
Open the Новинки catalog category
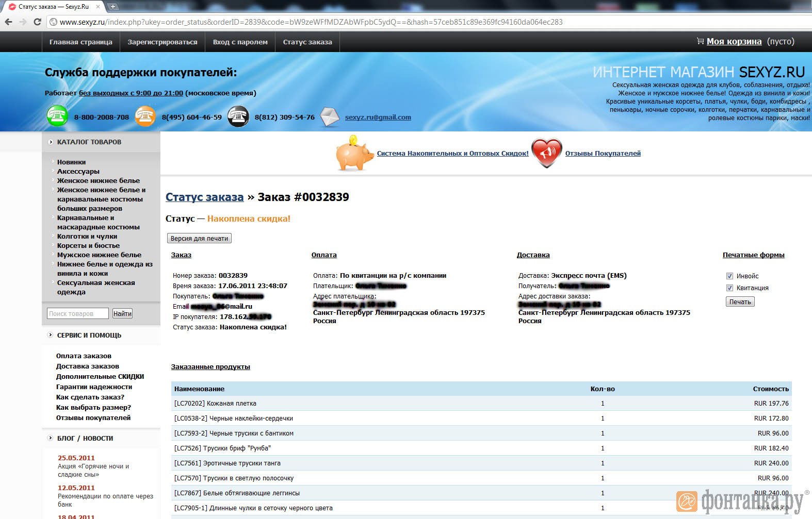tap(72, 162)
